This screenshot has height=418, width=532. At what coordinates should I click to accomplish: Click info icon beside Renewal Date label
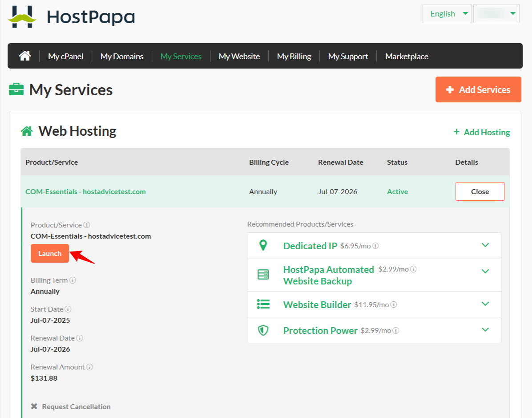[x=80, y=338]
